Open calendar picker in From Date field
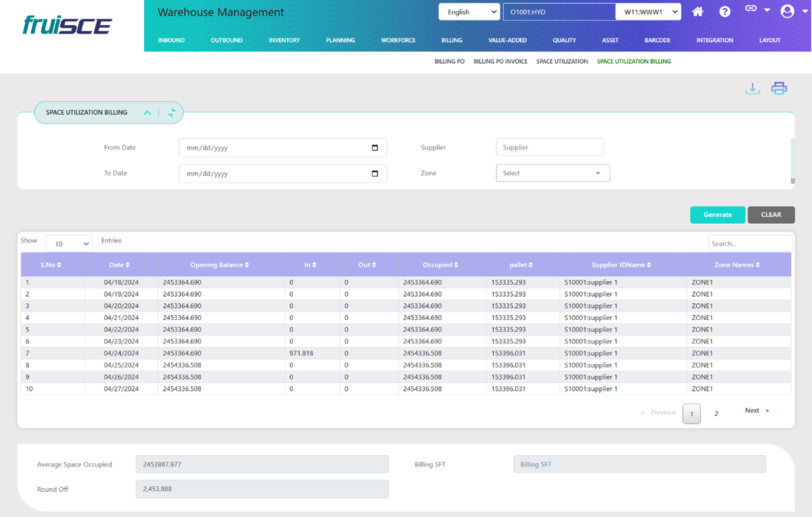The height and width of the screenshot is (517, 812). [x=374, y=148]
